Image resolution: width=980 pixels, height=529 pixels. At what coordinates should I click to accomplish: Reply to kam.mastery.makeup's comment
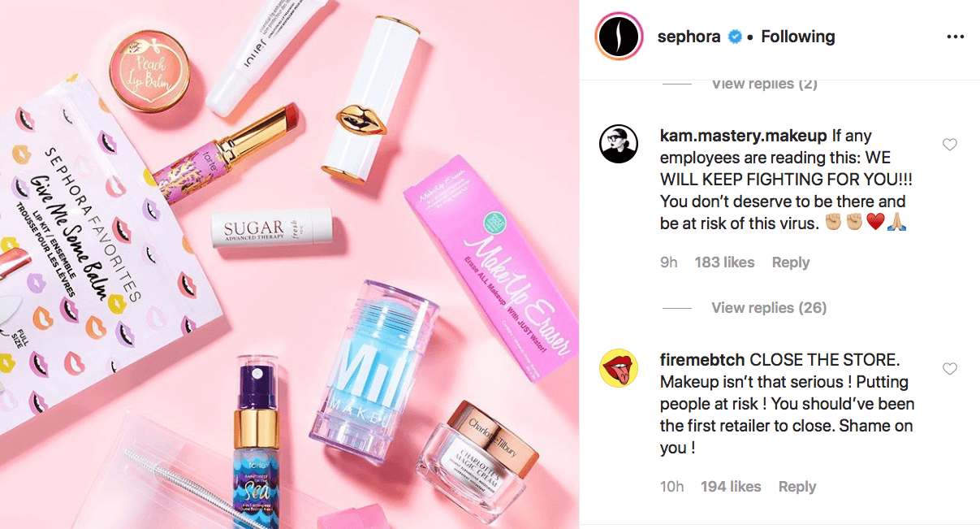point(791,262)
